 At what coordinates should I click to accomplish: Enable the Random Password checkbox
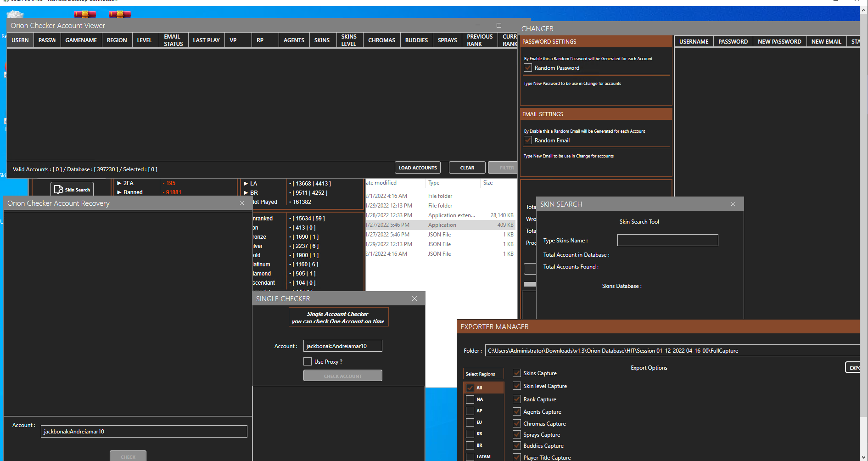click(528, 67)
